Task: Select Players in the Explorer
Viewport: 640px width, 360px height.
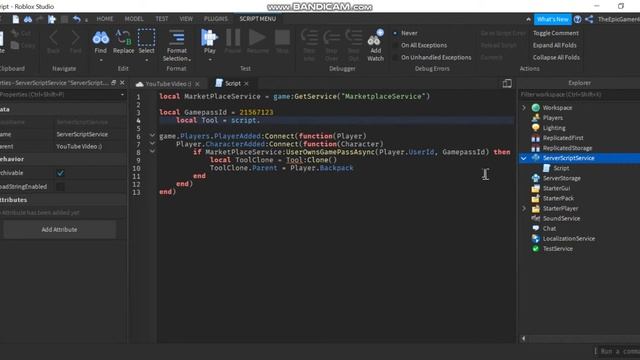Action: coord(553,118)
